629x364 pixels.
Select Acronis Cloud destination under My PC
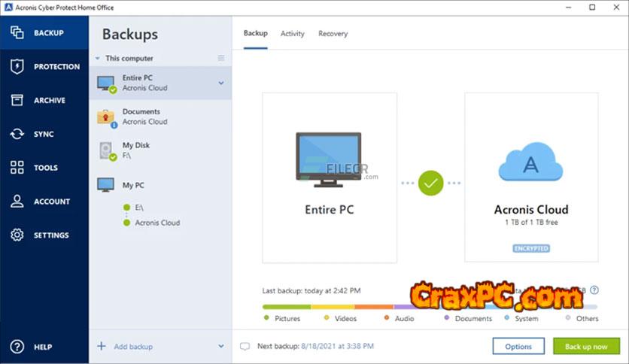[x=157, y=223]
